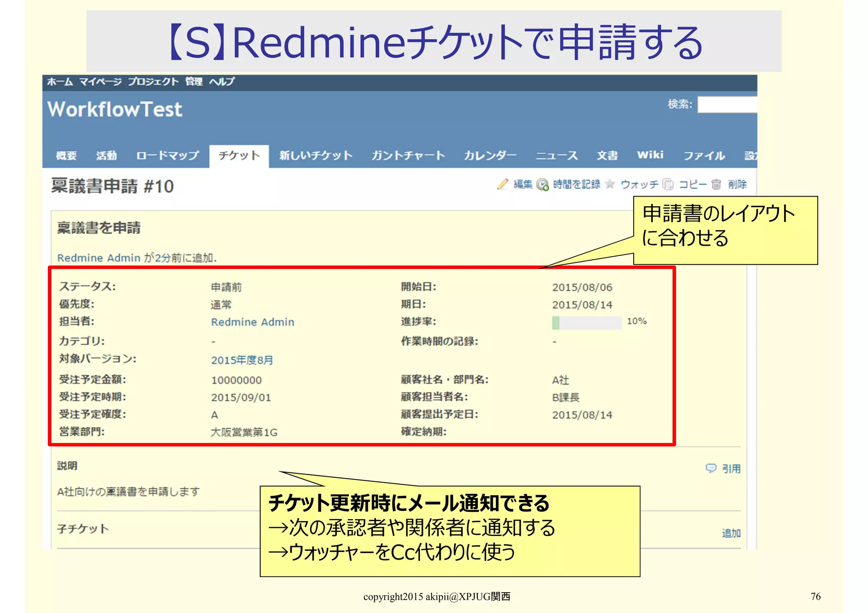Switch to the 概要 tab
Image resolution: width=868 pixels, height=613 pixels.
point(66,155)
